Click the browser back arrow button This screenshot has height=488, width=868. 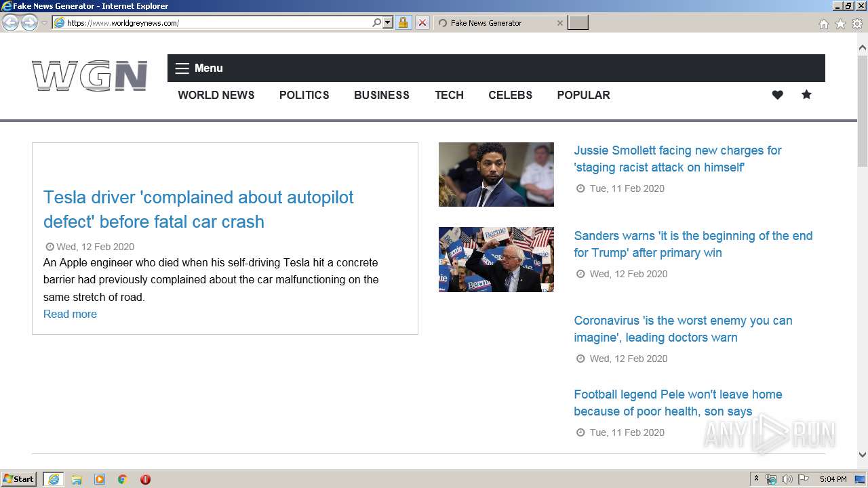10,22
